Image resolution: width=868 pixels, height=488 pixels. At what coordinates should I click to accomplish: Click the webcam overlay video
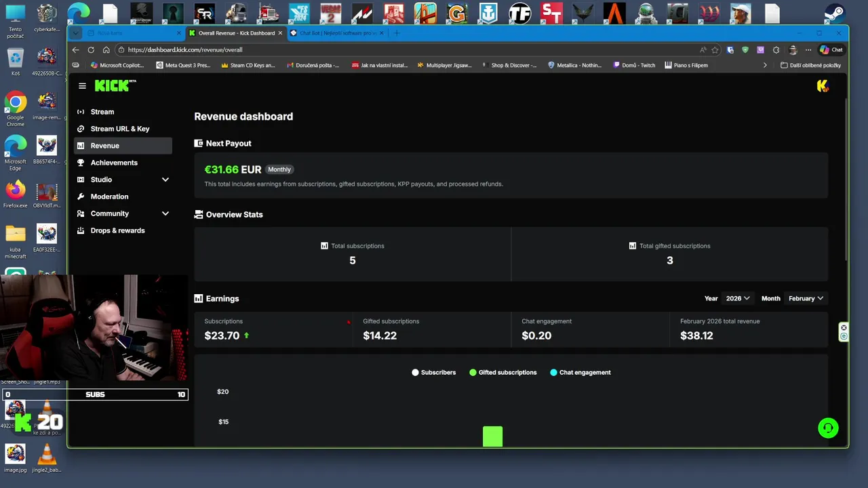(94, 327)
